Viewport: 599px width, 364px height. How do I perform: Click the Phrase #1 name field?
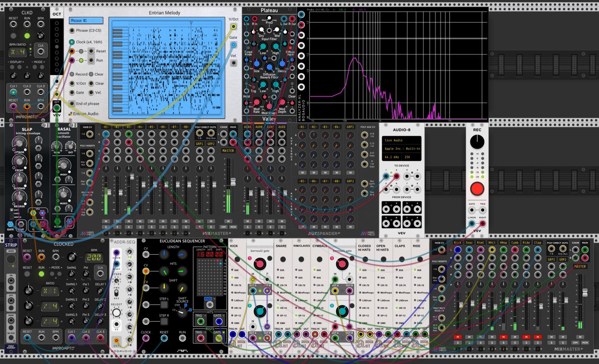(86, 20)
